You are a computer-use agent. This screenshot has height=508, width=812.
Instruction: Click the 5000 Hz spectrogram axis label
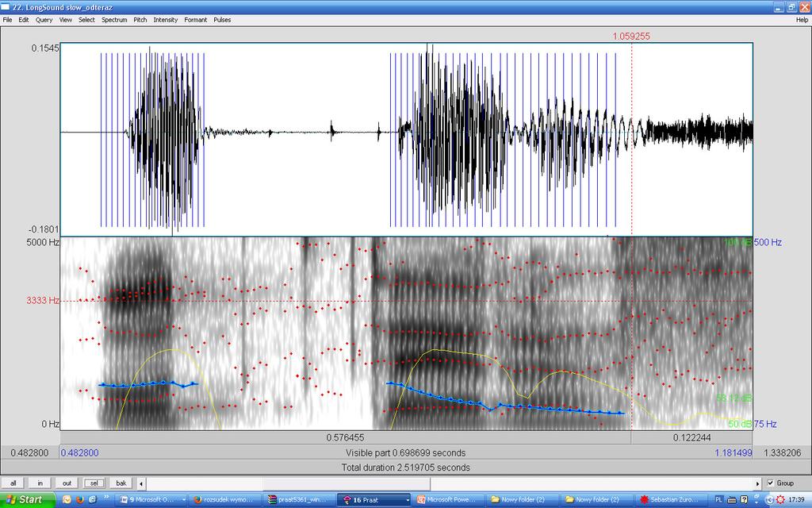pyautogui.click(x=43, y=242)
